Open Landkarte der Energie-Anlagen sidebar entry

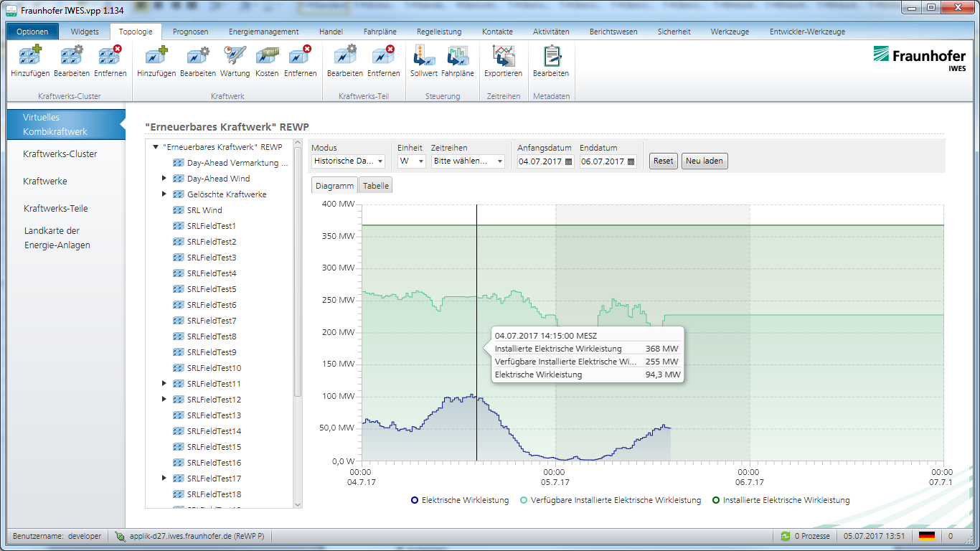coord(57,238)
